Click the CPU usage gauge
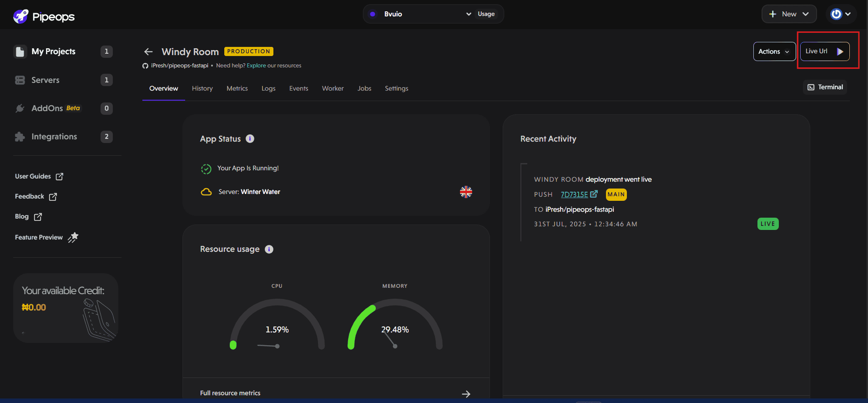 277,324
